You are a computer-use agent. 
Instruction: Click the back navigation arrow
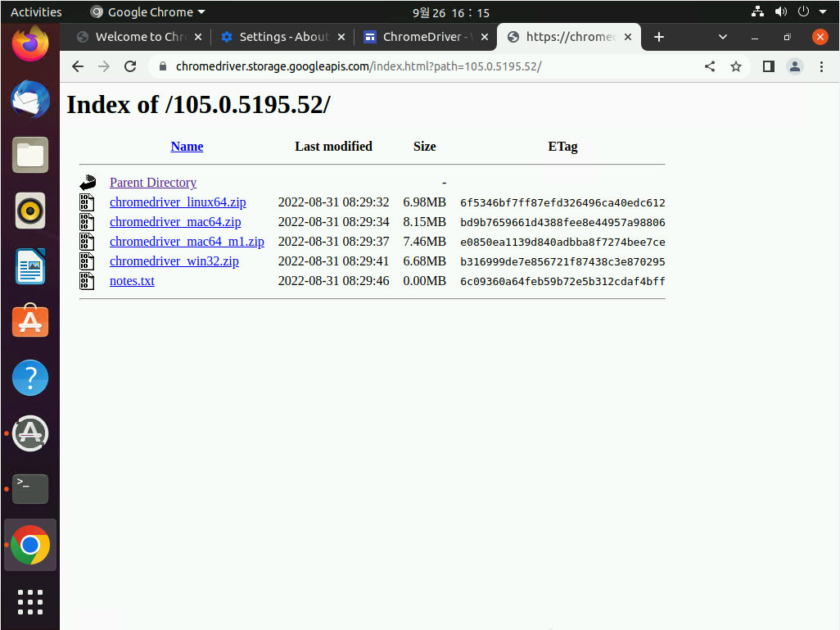click(77, 66)
